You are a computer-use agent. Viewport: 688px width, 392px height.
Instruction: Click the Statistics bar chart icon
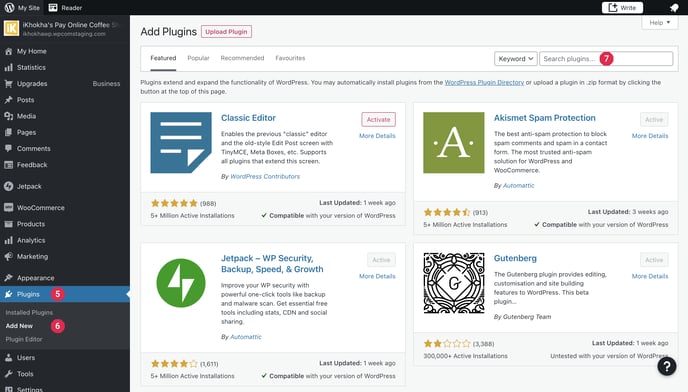click(8, 67)
